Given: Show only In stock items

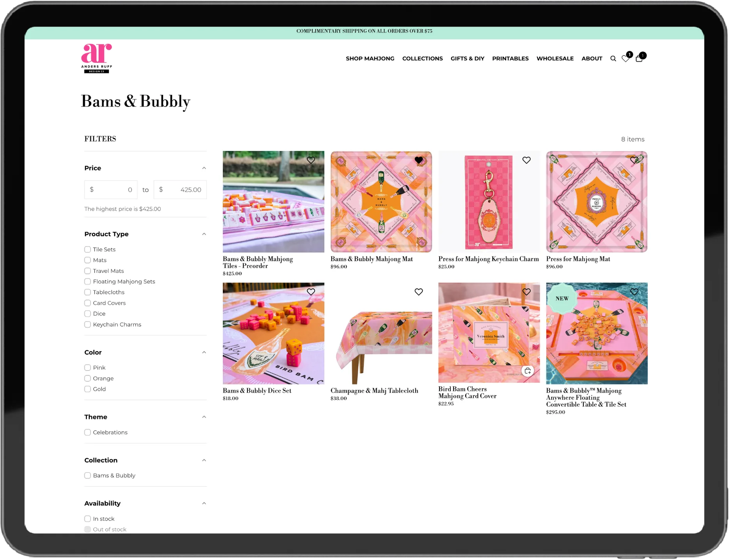Looking at the screenshot, I should coord(87,519).
